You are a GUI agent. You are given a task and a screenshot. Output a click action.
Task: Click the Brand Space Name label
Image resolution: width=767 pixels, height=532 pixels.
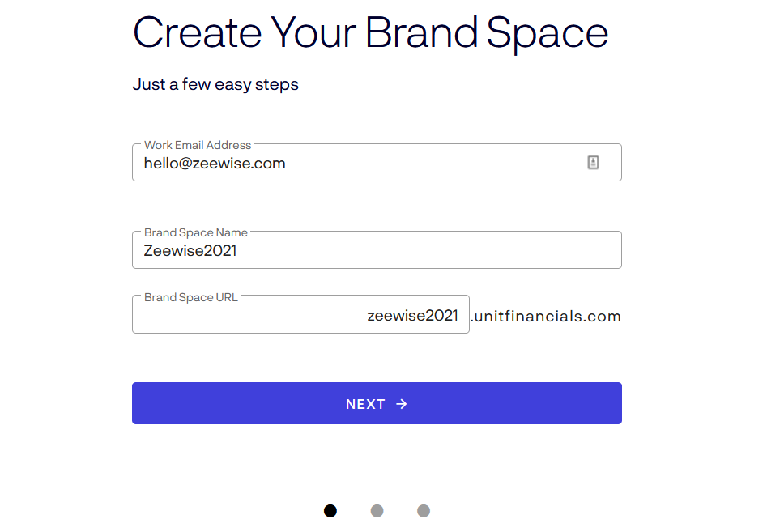[195, 232]
